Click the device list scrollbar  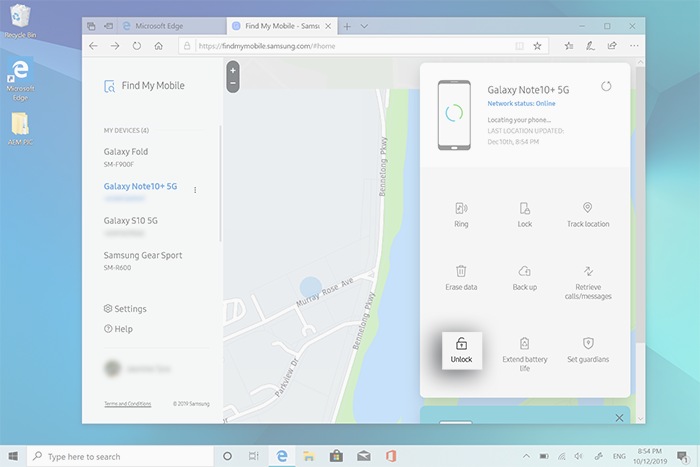(220, 183)
